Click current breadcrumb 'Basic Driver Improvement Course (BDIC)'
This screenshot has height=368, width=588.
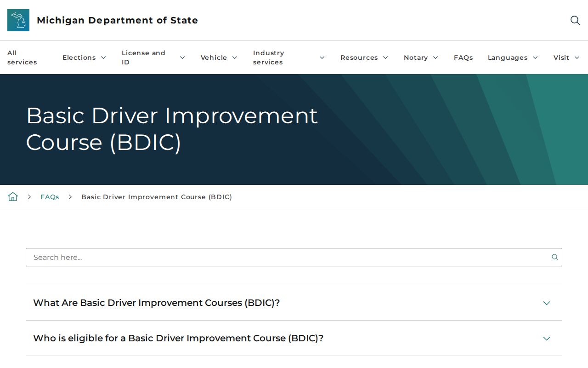pos(157,197)
